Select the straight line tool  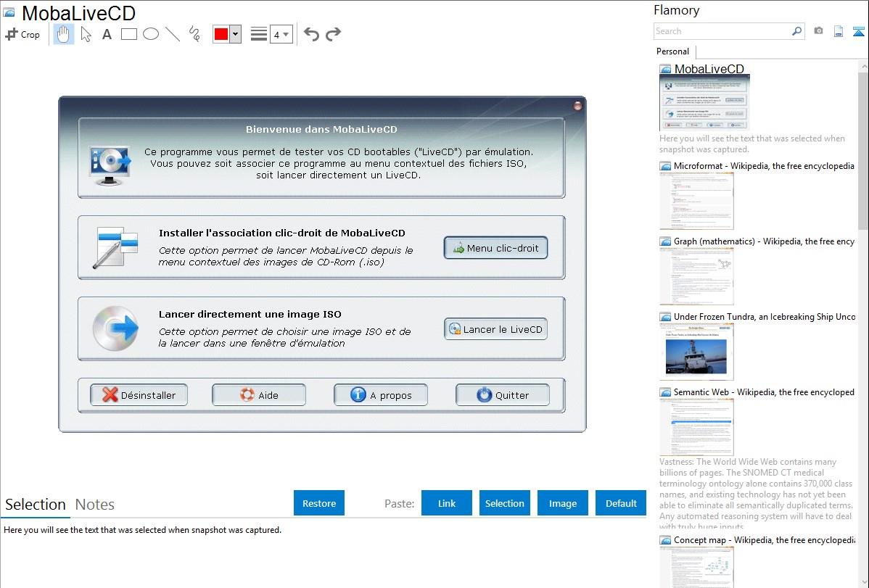(x=173, y=34)
